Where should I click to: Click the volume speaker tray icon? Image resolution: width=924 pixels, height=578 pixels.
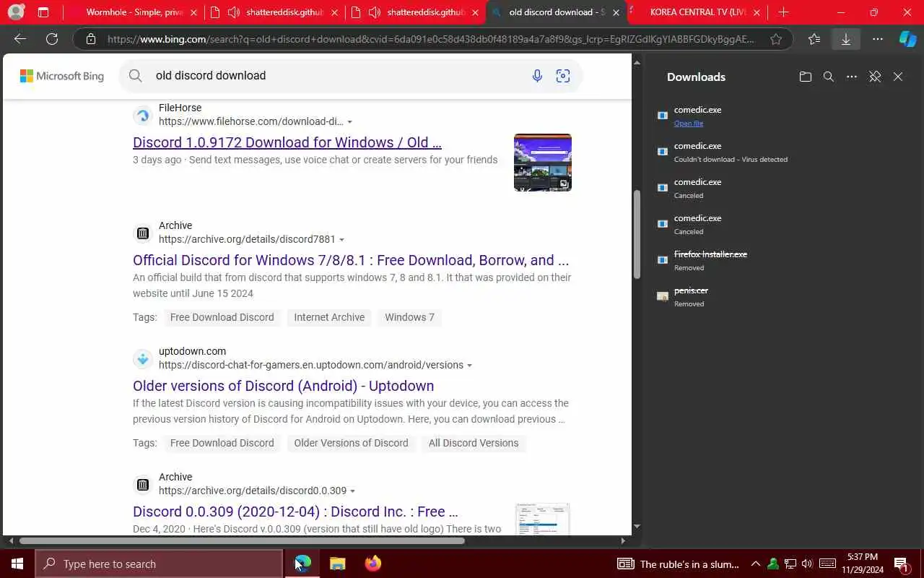(807, 564)
